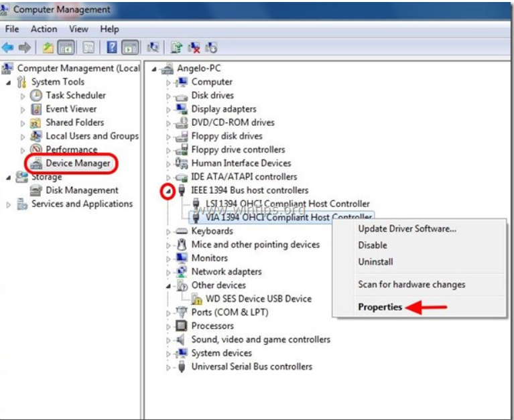The height and width of the screenshot is (420, 514).
Task: Expand the Disk drives node
Action: coord(168,96)
